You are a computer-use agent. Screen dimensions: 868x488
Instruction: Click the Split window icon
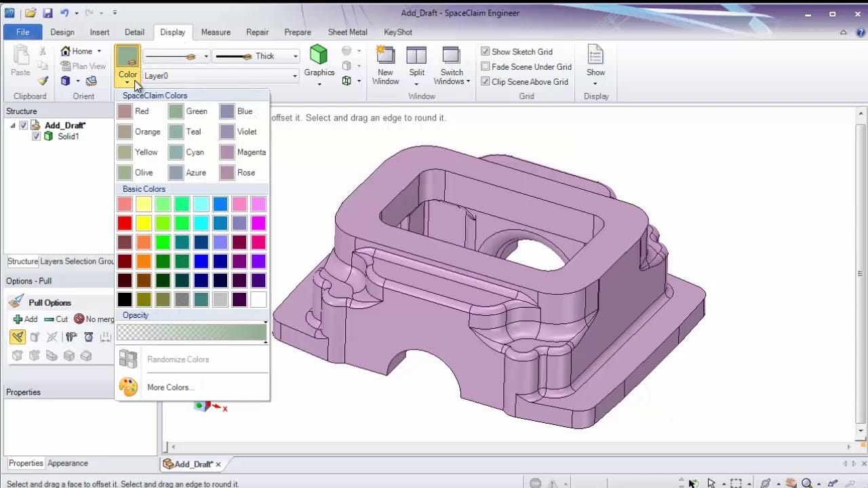pos(416,56)
